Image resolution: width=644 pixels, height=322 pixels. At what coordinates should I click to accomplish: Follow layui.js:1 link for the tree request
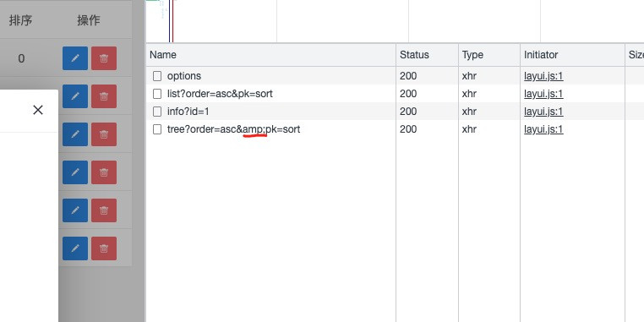coord(543,129)
